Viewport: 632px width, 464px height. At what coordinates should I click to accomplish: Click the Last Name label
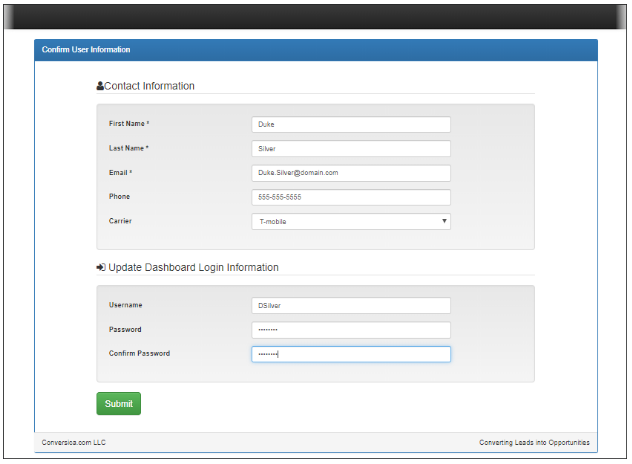[129, 148]
